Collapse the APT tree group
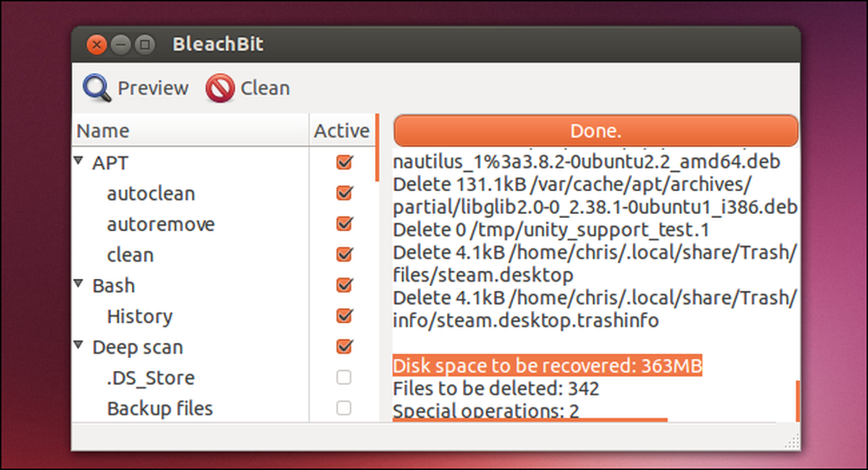The height and width of the screenshot is (470, 868). [x=79, y=161]
